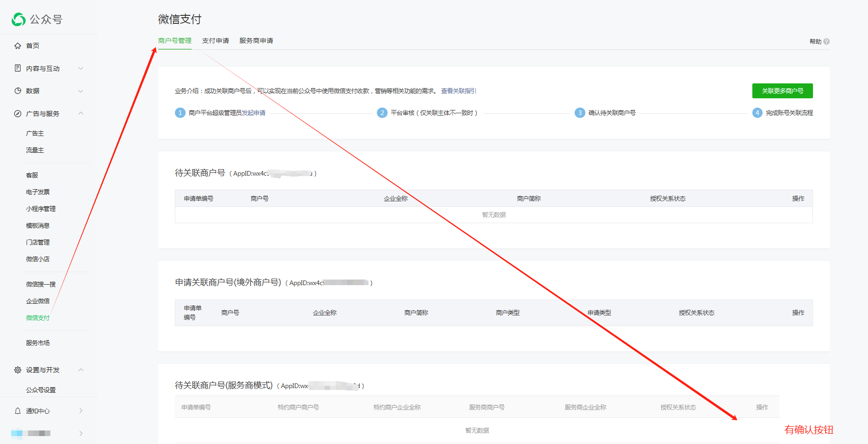This screenshot has width=868, height=444.
Task: Click the 服务商企业全称 column header
Action: (585, 407)
